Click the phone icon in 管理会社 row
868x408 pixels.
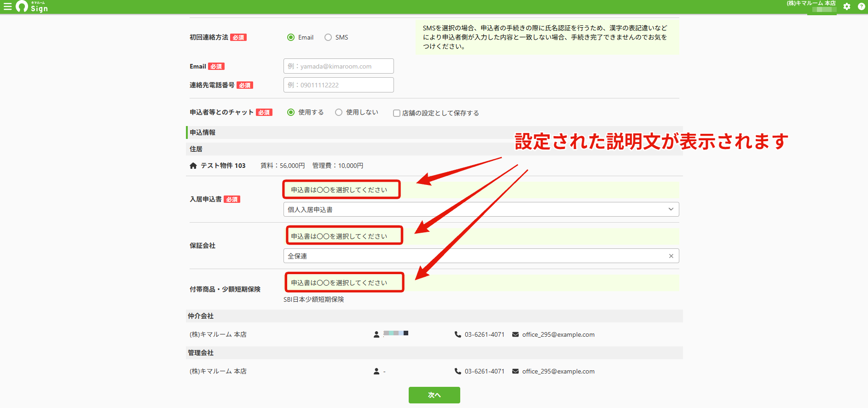[x=457, y=371]
